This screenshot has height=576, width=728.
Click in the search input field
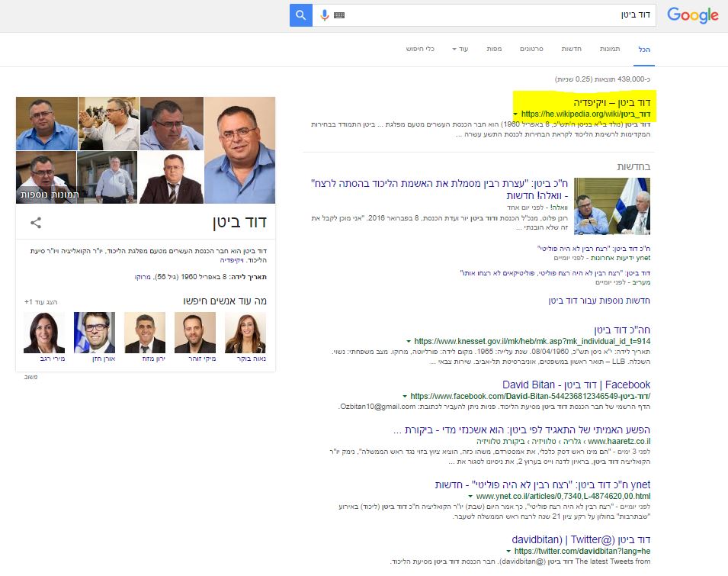[484, 15]
